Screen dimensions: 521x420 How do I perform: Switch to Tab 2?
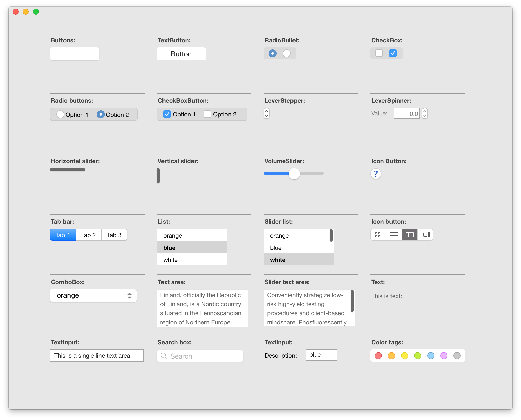(x=88, y=235)
